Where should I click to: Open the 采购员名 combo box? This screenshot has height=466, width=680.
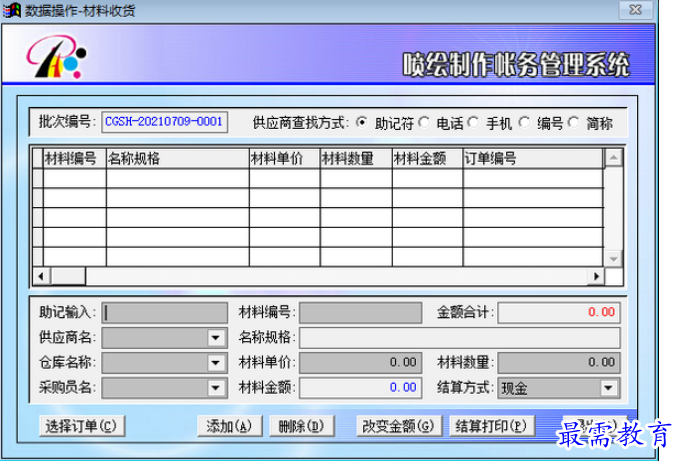pos(216,388)
